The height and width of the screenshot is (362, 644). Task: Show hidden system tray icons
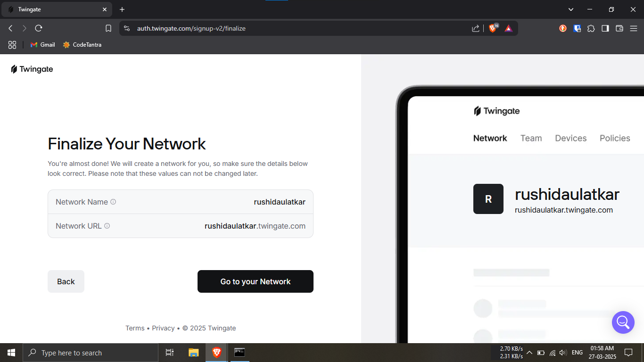click(x=529, y=353)
